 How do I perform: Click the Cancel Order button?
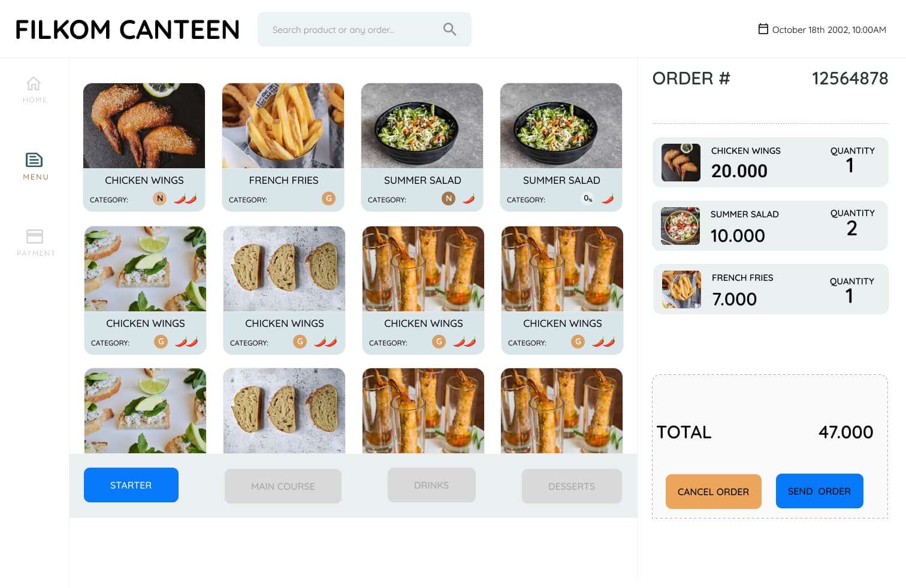coord(713,491)
